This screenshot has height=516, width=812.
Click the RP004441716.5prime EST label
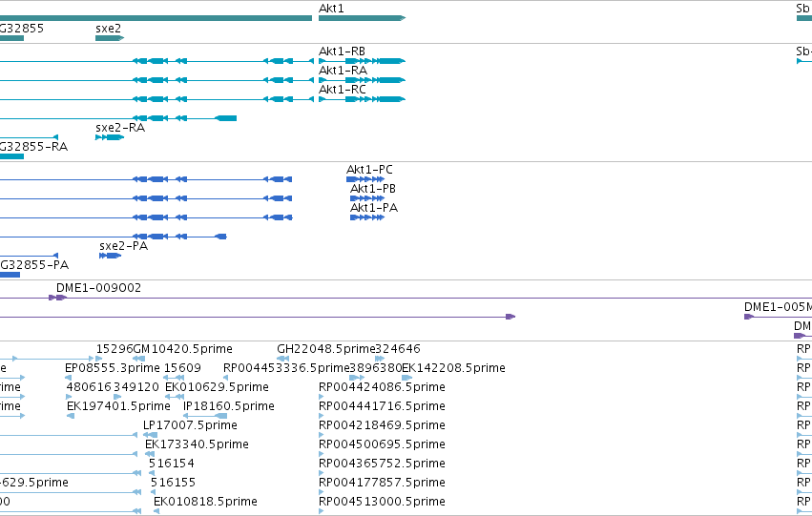pos(383,406)
